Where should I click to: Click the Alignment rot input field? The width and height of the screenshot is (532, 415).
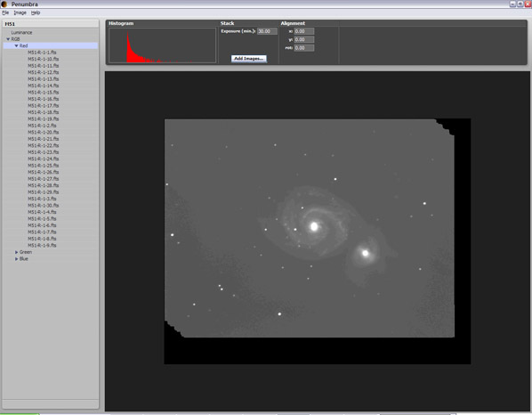304,48
